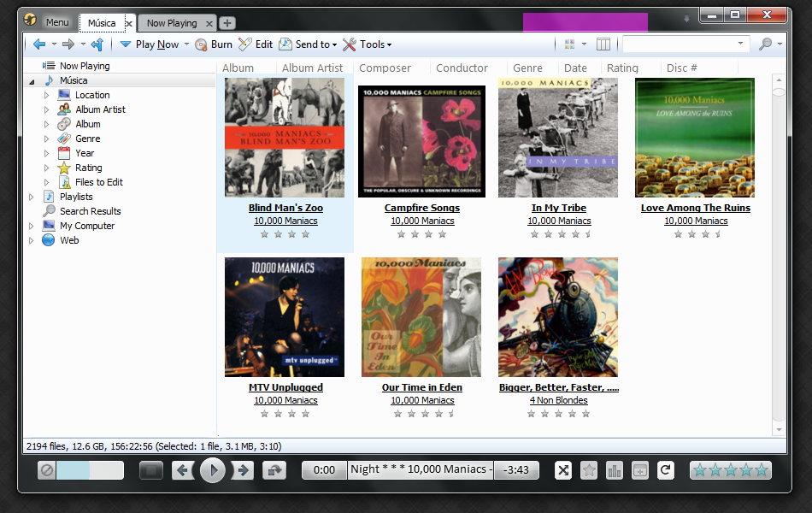The image size is (812, 513).
Task: Click the column browser layout icon
Action: coord(603,44)
